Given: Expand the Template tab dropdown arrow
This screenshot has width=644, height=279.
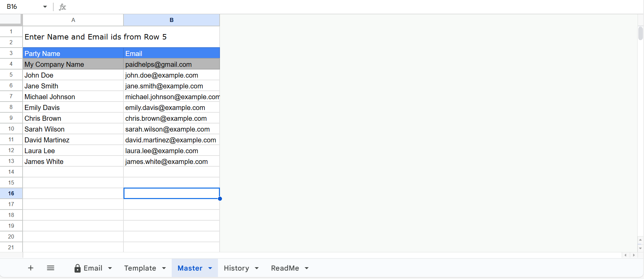Looking at the screenshot, I should point(164,268).
